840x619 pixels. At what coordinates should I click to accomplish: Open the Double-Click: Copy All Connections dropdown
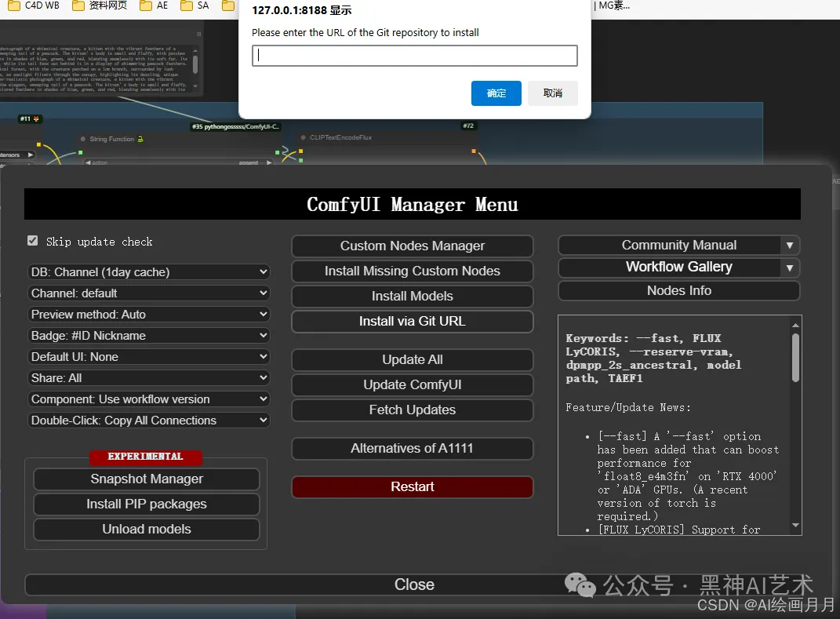(148, 421)
